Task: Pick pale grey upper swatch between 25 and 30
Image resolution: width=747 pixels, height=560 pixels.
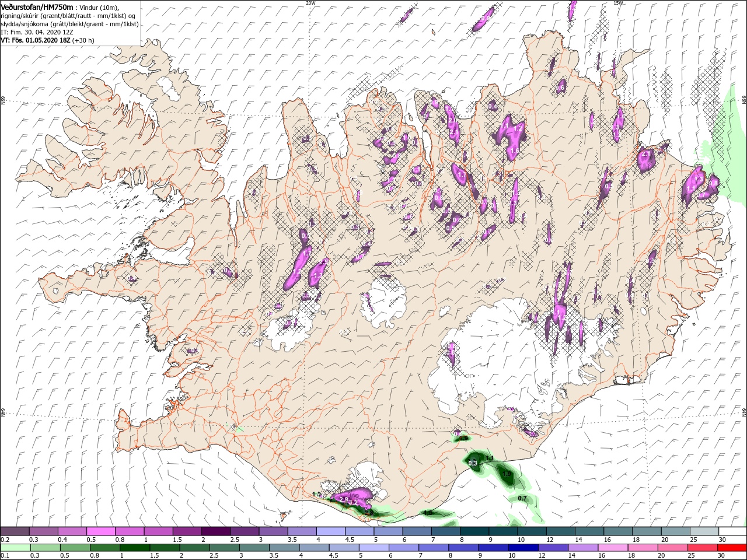Action: click(704, 531)
